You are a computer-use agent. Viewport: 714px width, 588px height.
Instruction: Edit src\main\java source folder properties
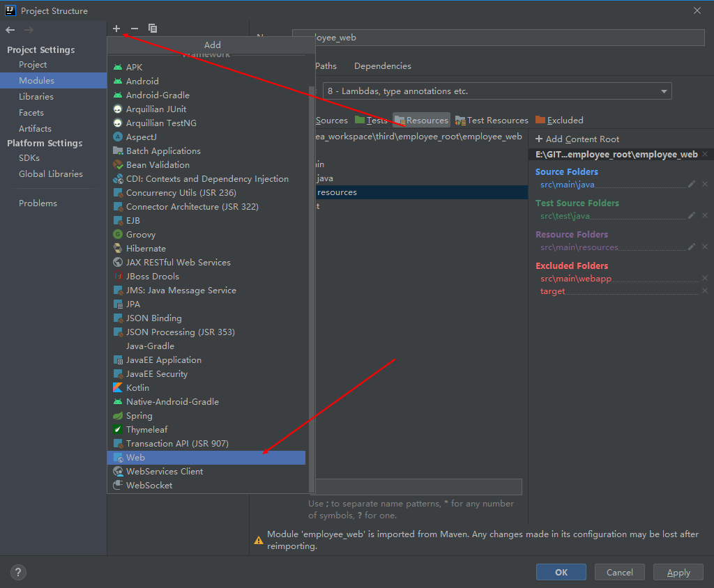[692, 184]
